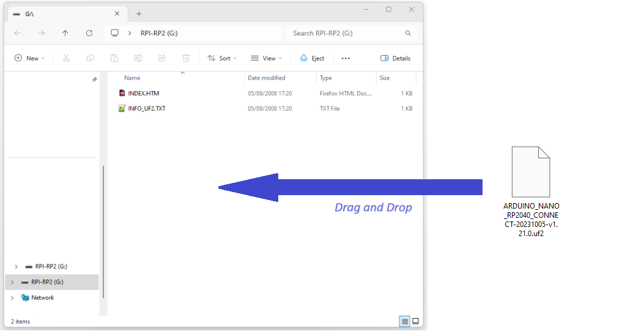The height and width of the screenshot is (334, 644).
Task: Click the Share icon in toolbar
Action: point(162,58)
